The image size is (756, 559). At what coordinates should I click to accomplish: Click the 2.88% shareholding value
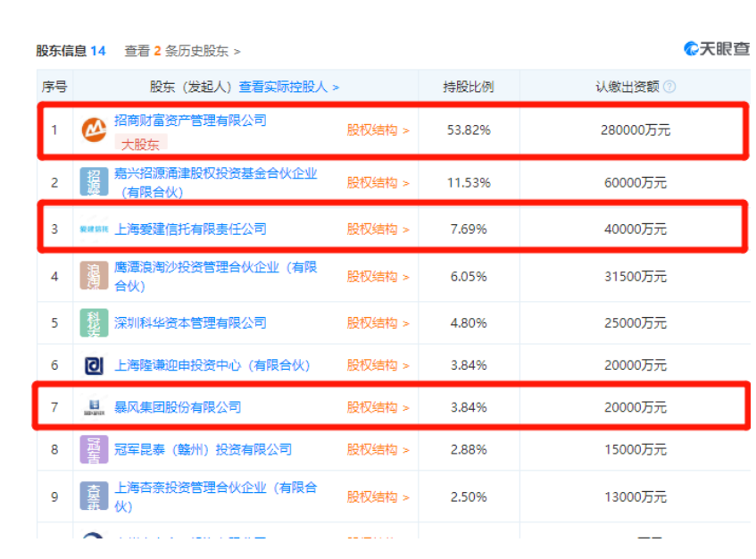click(x=469, y=449)
